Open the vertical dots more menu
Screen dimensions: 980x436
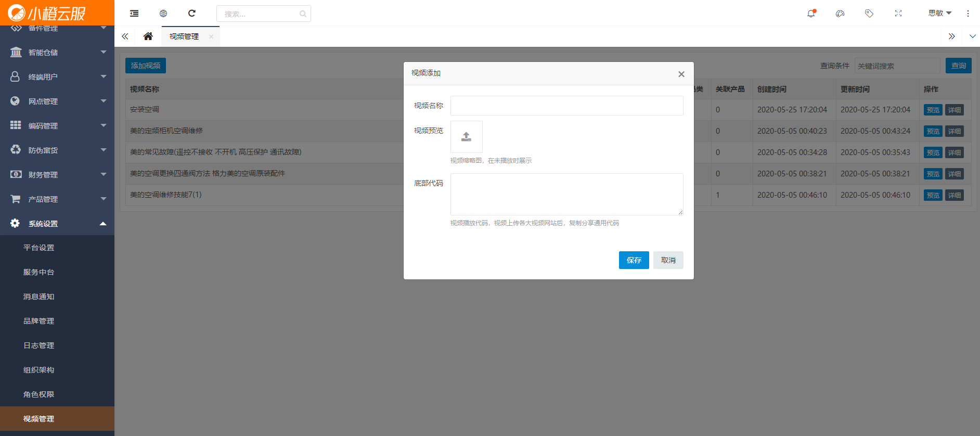point(968,14)
